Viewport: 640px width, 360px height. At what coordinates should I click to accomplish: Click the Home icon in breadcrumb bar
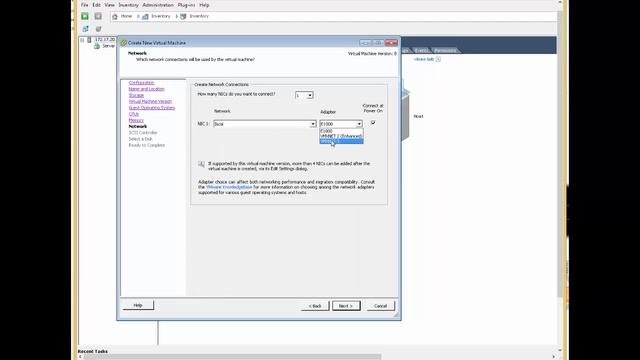point(115,16)
